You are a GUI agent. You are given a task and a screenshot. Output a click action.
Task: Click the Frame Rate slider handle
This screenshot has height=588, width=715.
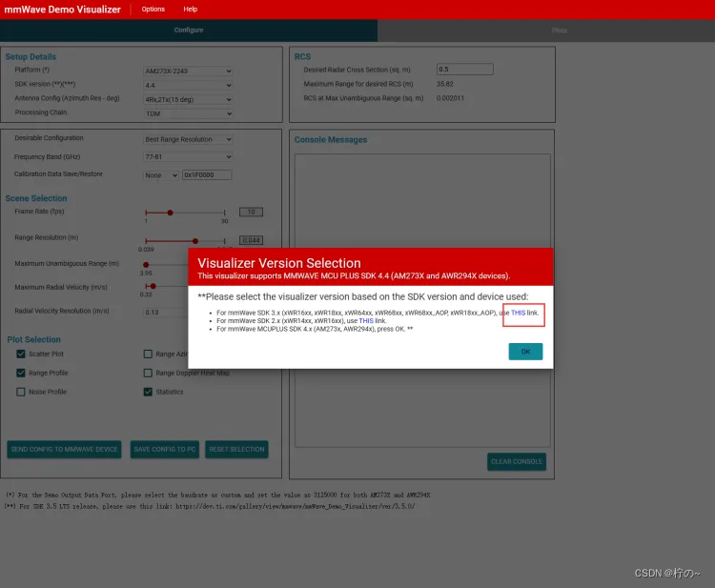170,213
